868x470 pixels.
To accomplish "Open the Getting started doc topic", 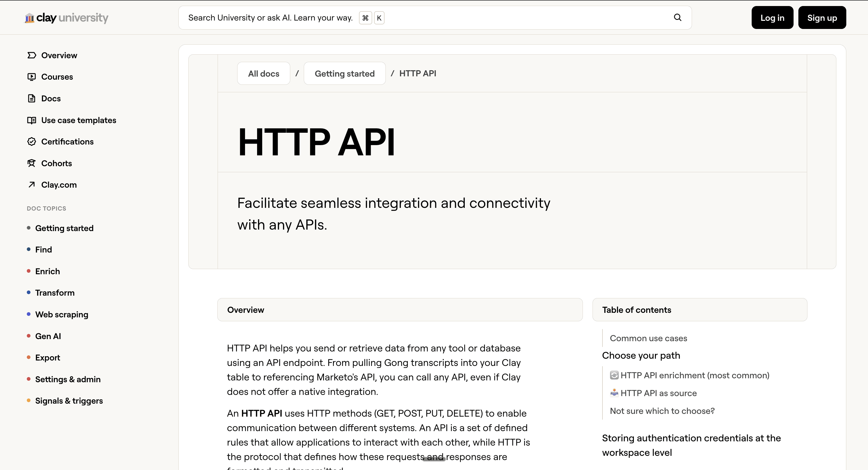I will [x=64, y=228].
